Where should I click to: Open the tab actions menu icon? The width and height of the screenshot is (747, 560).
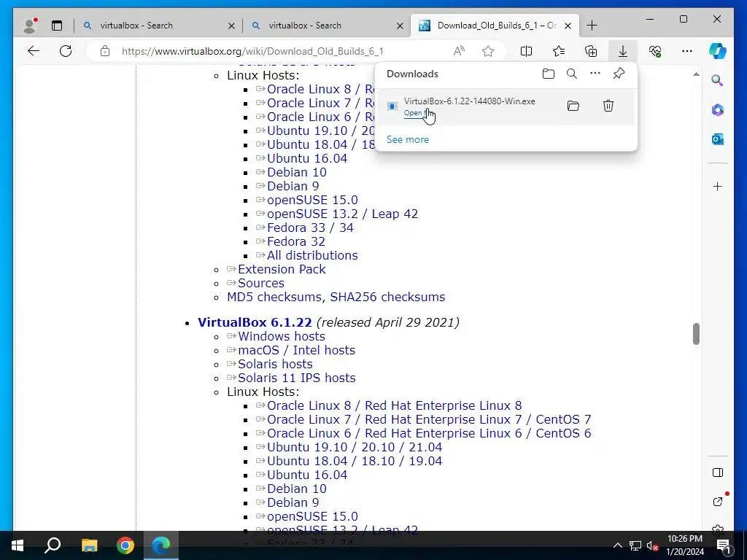pos(57,26)
